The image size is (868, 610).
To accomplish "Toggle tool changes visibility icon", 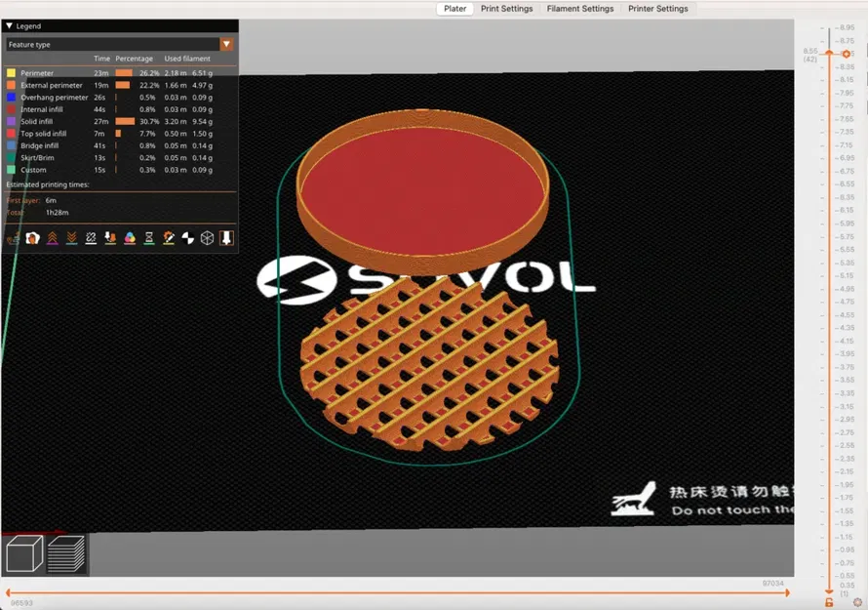I will (x=110, y=238).
